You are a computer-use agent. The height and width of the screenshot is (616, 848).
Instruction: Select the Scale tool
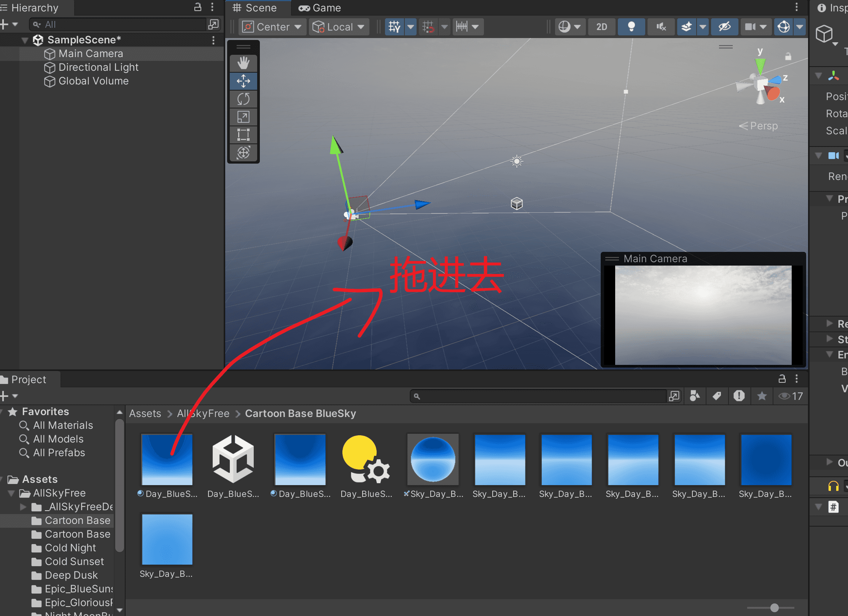243,117
